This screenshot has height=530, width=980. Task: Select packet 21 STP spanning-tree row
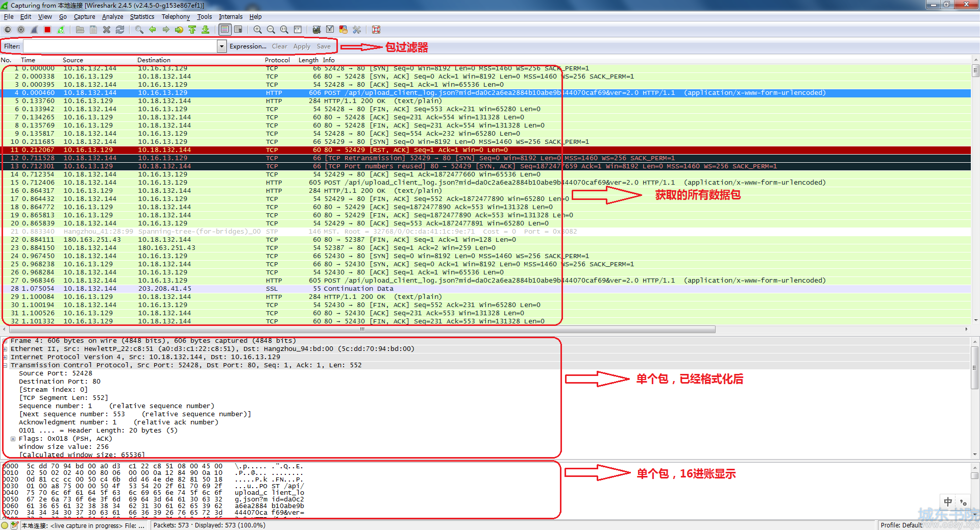click(486, 232)
